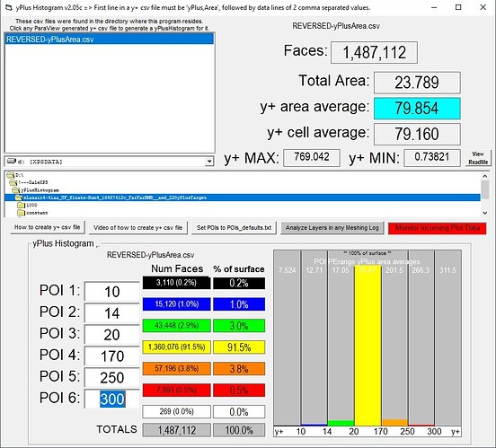Click the black 3,110 (0.2%) faces swatch
Image resolution: width=496 pixels, height=448 pixels.
tap(176, 283)
